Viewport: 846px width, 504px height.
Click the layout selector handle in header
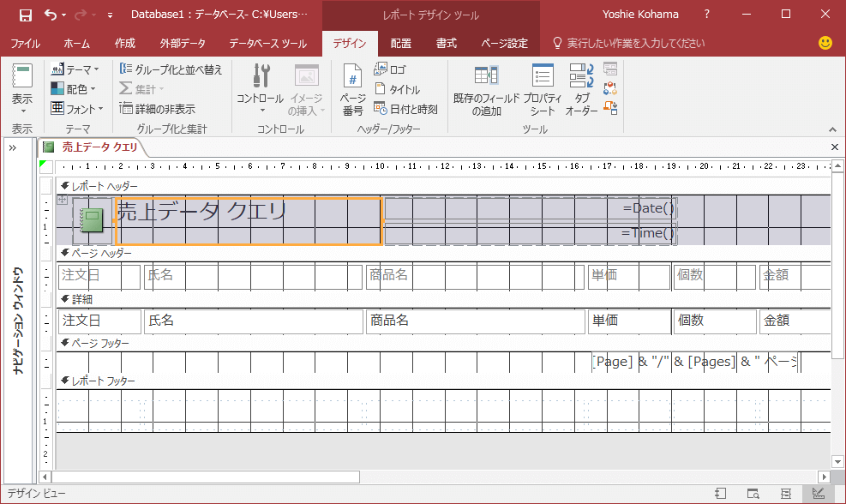[62, 200]
